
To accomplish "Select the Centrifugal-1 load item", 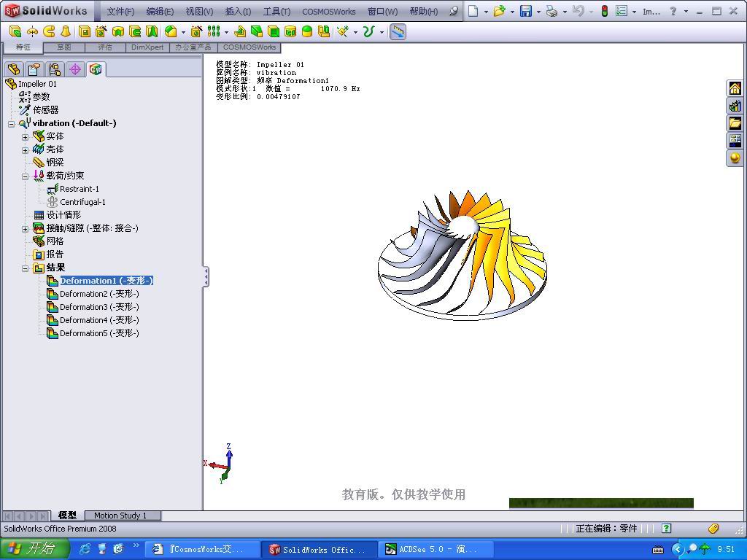I will pos(77,202).
